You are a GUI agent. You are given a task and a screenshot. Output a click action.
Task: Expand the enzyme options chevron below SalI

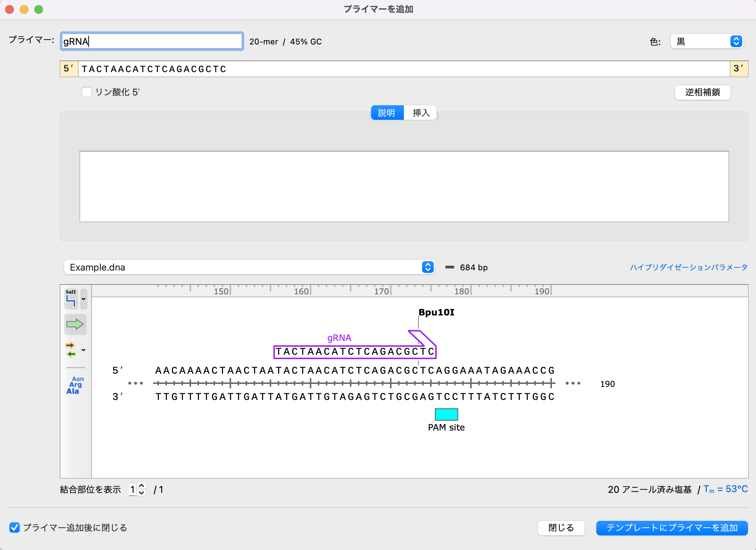[84, 299]
